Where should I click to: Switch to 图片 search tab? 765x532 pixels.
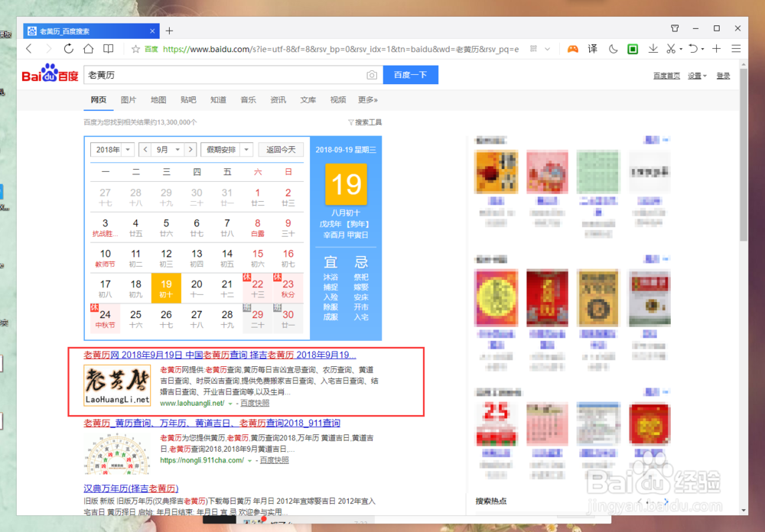click(129, 99)
